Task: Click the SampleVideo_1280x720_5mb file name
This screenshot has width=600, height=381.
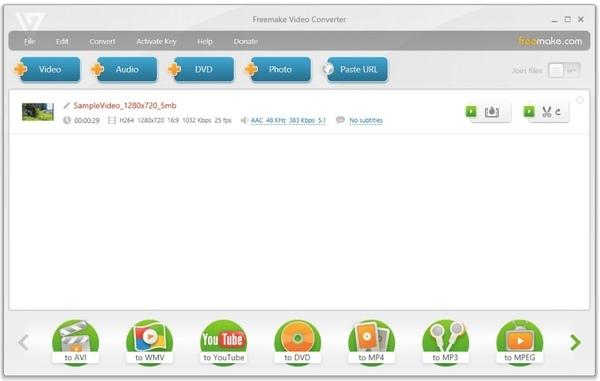Action: coord(125,105)
